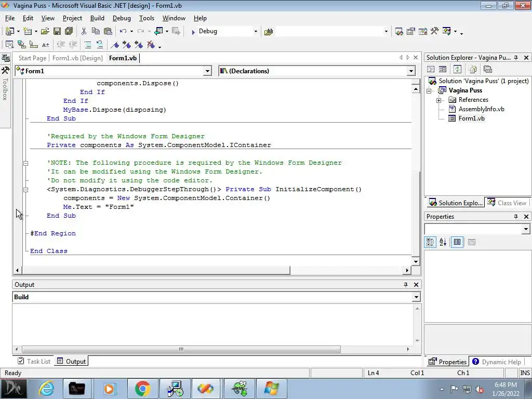Open Chrome from the taskbar
The width and height of the screenshot is (532, 399).
142,389
